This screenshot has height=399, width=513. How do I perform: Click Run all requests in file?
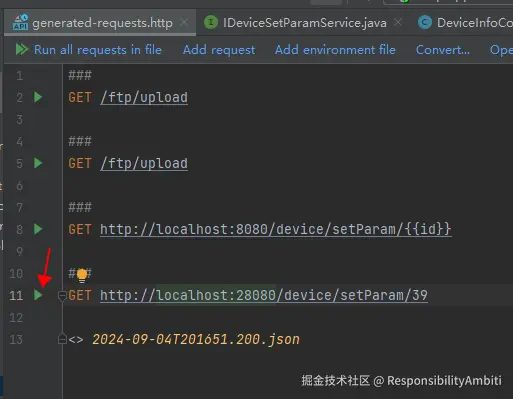(x=97, y=50)
